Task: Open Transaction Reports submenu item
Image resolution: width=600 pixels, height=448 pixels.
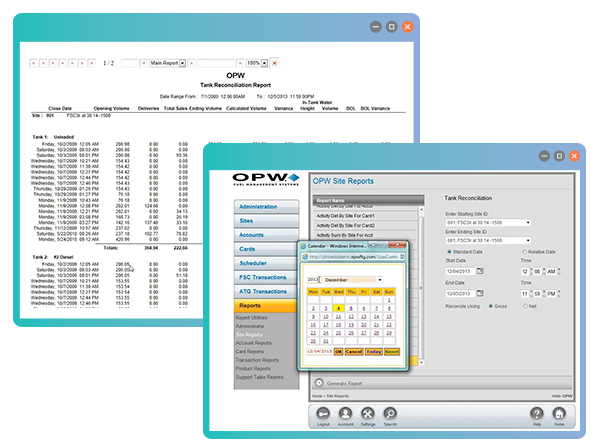Action: point(257,360)
